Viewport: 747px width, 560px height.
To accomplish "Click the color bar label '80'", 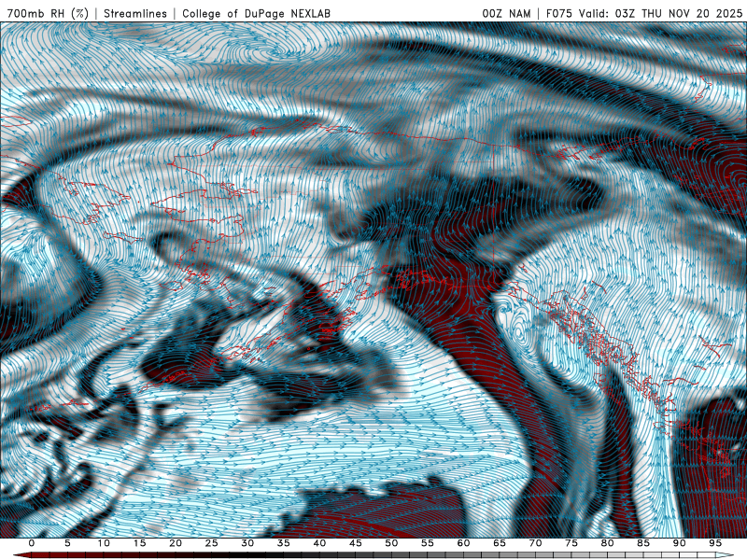I will click(608, 543).
